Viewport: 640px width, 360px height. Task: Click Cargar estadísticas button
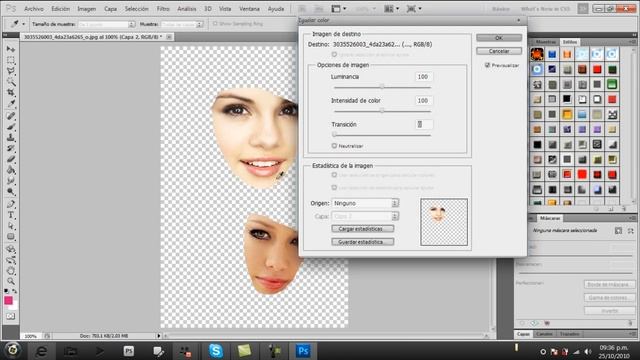coord(362,229)
